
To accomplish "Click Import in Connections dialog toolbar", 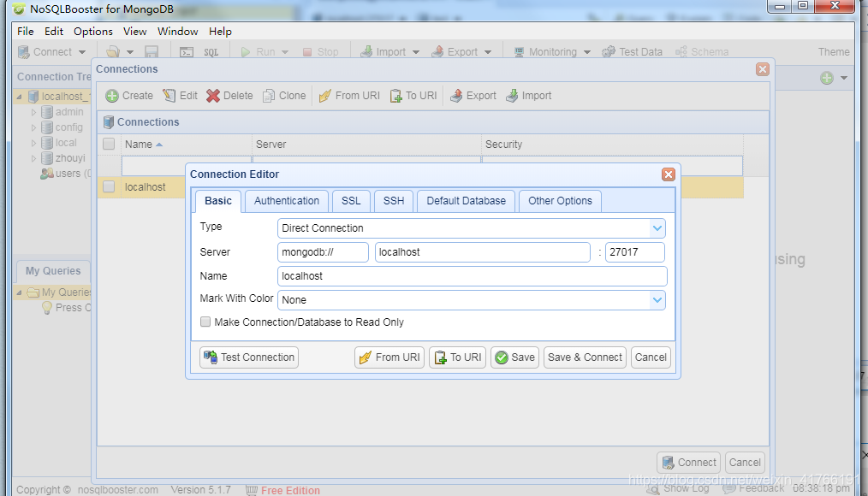I will coord(529,96).
